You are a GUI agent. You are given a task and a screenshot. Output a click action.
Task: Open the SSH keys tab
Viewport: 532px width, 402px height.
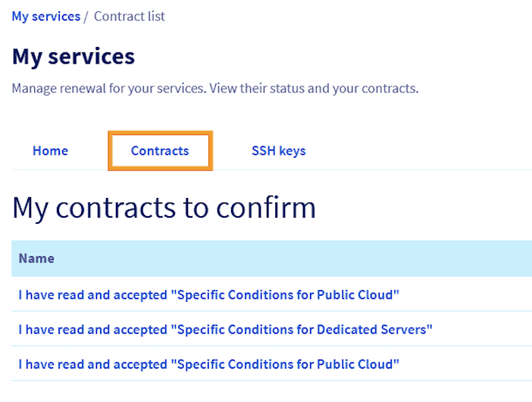pyautogui.click(x=278, y=150)
